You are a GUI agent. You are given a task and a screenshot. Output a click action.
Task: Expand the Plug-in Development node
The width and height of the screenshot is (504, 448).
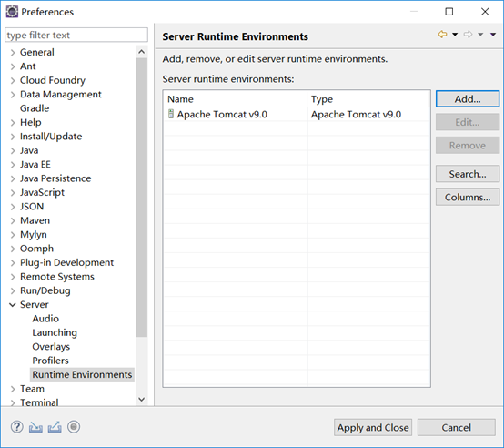[13, 263]
